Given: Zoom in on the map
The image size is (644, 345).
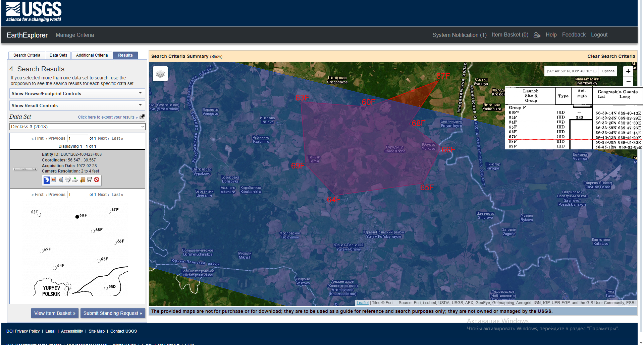Looking at the screenshot, I should tap(628, 71).
